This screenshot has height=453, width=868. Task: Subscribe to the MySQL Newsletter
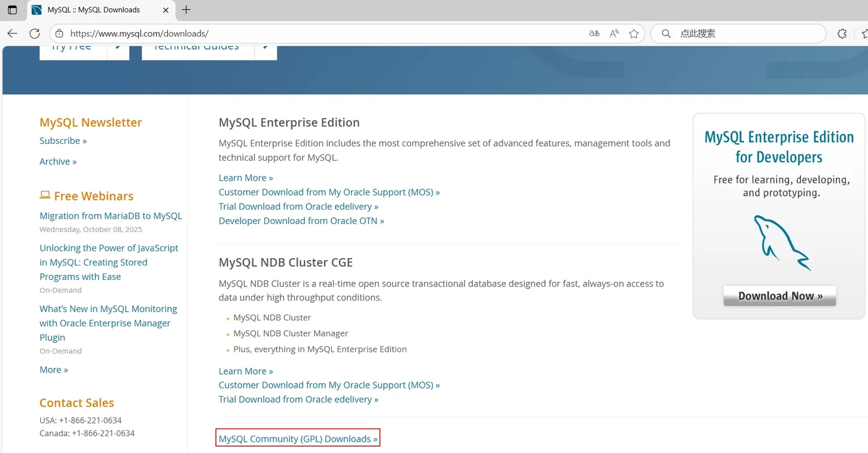coord(63,141)
